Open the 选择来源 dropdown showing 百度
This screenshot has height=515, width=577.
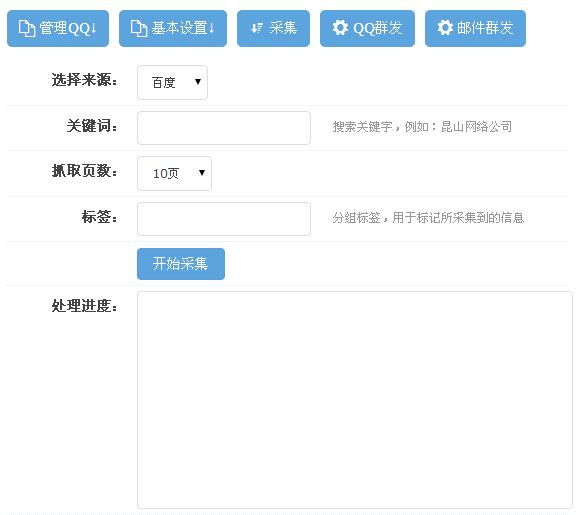point(172,82)
